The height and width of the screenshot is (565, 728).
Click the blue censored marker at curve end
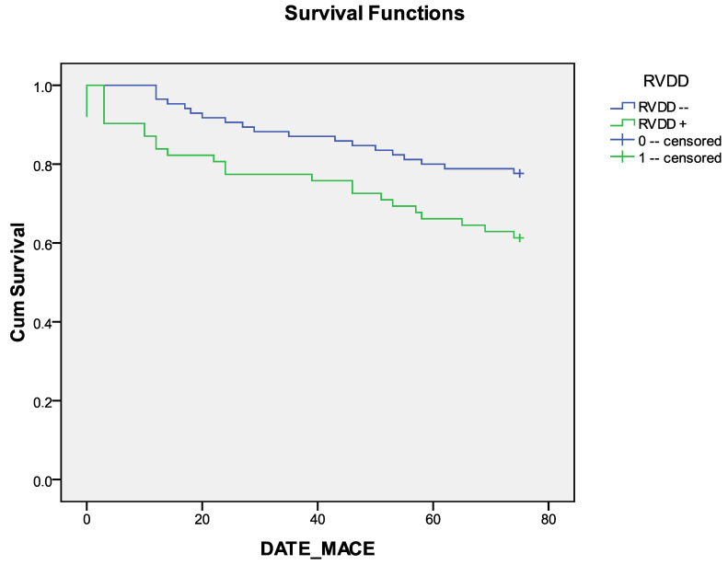click(520, 174)
